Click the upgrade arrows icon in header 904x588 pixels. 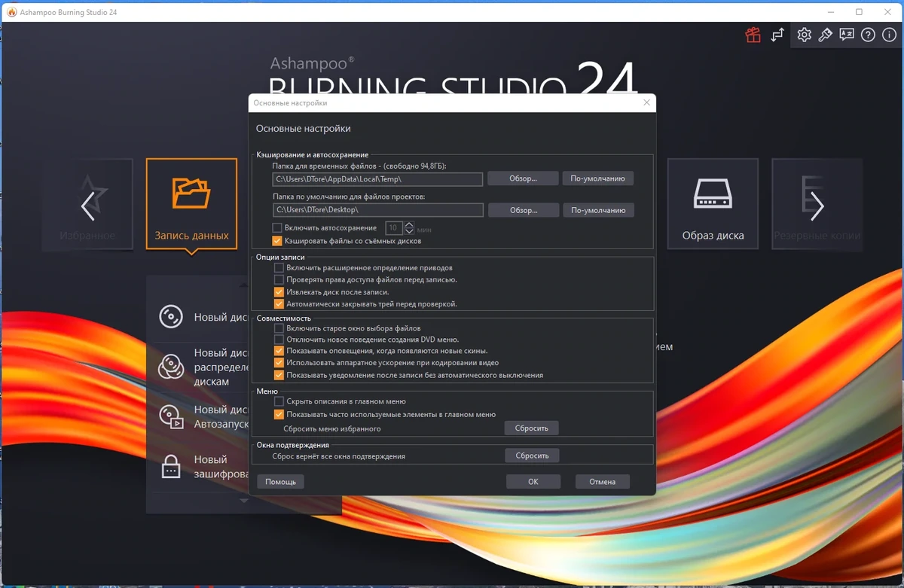(x=777, y=35)
